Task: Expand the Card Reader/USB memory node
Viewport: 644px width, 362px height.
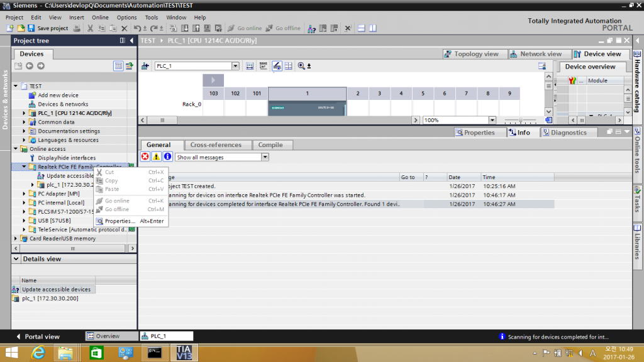Action: (16, 238)
